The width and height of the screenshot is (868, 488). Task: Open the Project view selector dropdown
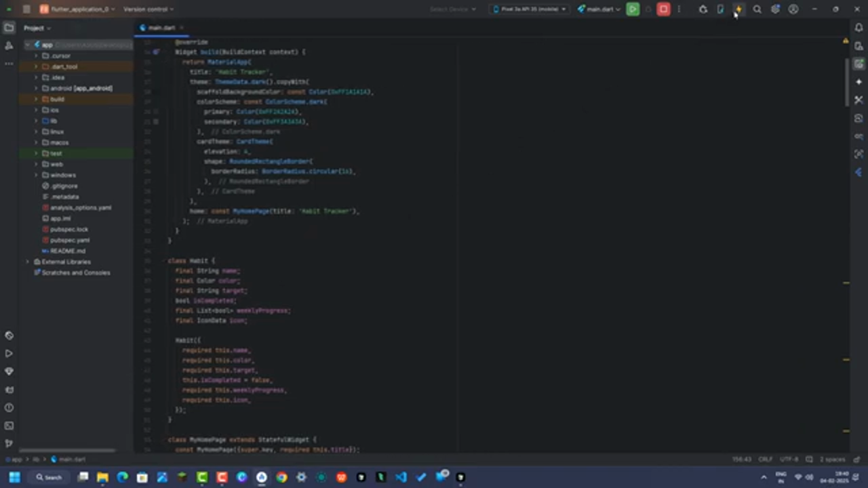(37, 28)
